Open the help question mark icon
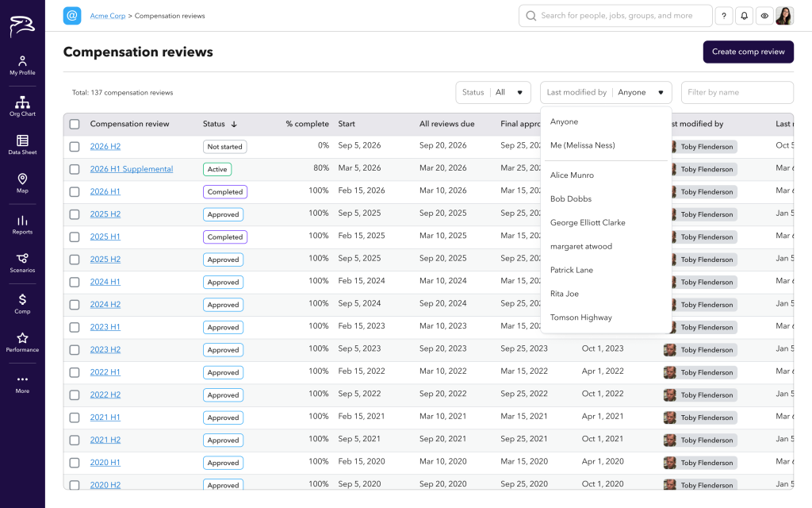The image size is (812, 508). pyautogui.click(x=723, y=16)
